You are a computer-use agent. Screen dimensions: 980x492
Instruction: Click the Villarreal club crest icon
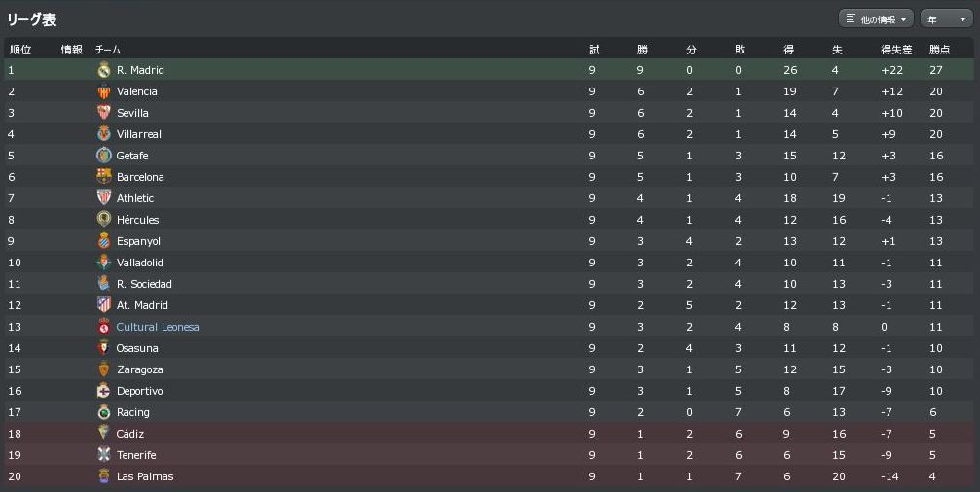click(x=104, y=134)
